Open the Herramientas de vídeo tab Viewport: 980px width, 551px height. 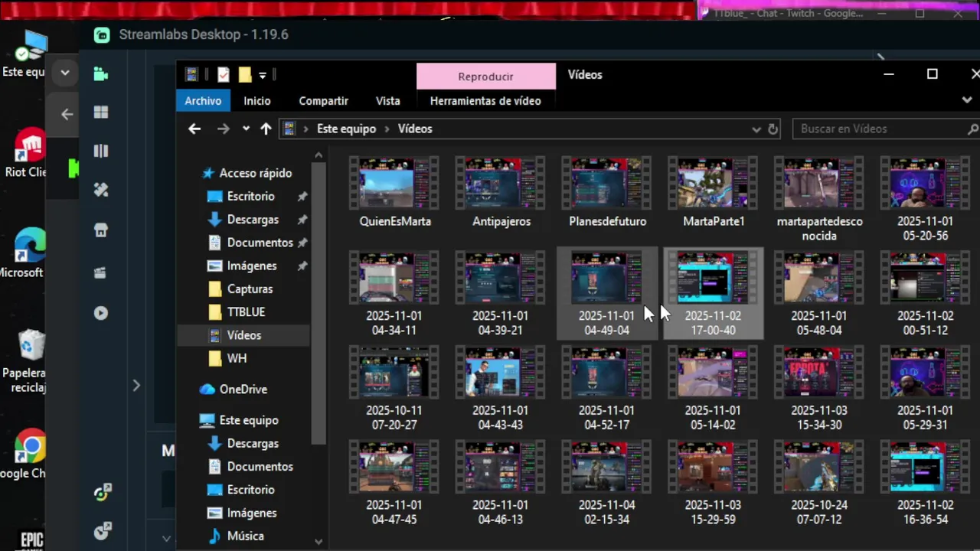[x=485, y=100]
